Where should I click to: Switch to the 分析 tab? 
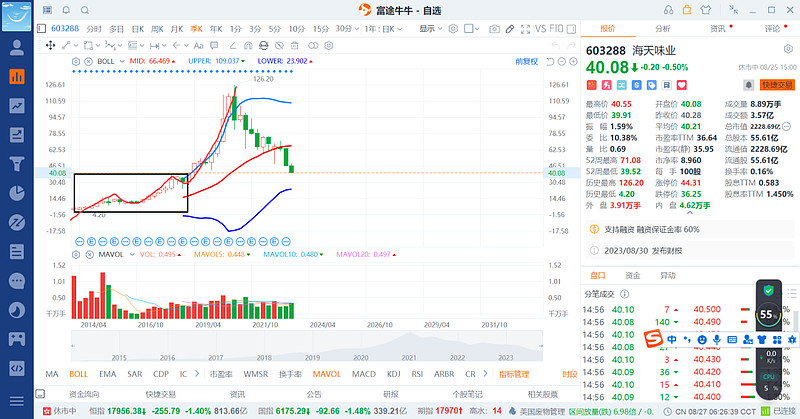[663, 29]
